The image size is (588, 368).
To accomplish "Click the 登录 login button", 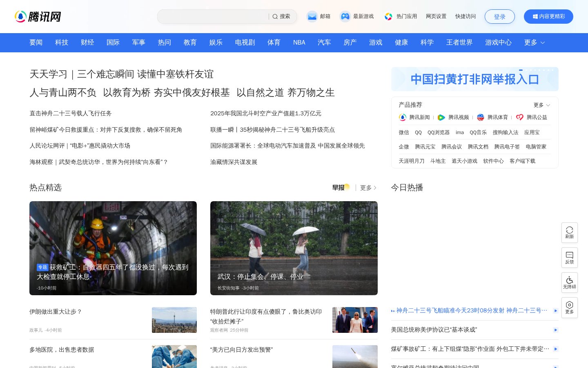I will 500,17.
